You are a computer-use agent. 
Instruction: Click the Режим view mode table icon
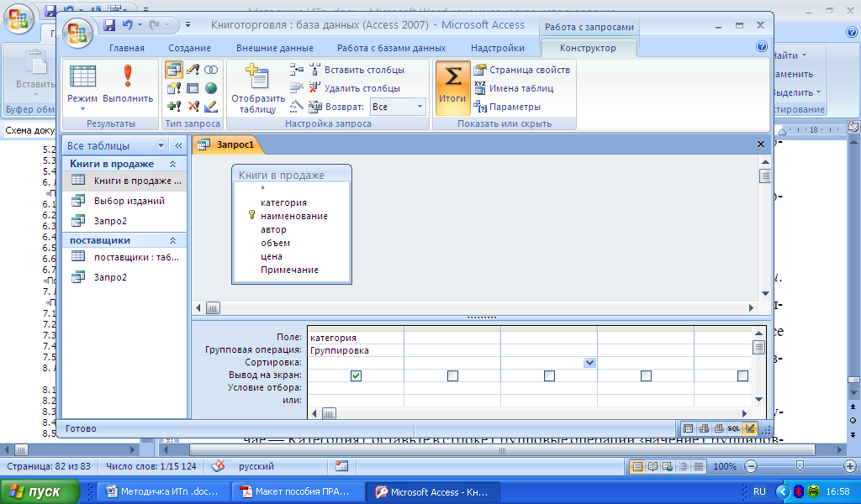pos(82,76)
